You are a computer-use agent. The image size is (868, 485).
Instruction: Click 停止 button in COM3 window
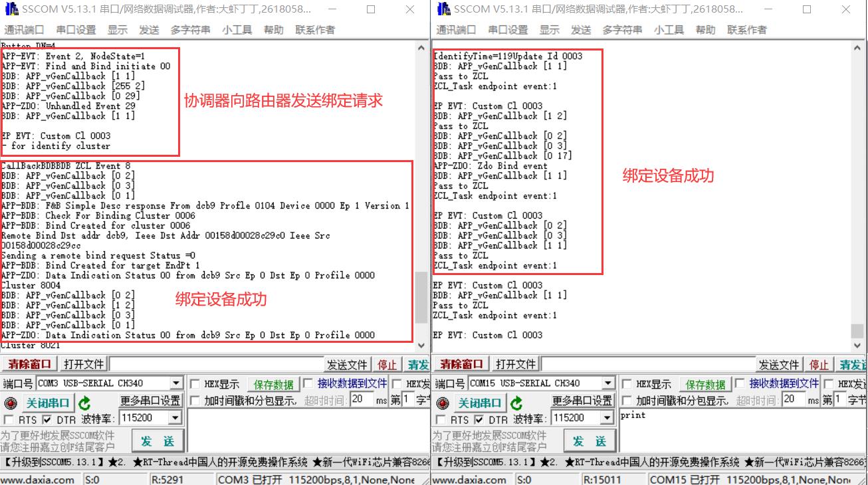[387, 365]
